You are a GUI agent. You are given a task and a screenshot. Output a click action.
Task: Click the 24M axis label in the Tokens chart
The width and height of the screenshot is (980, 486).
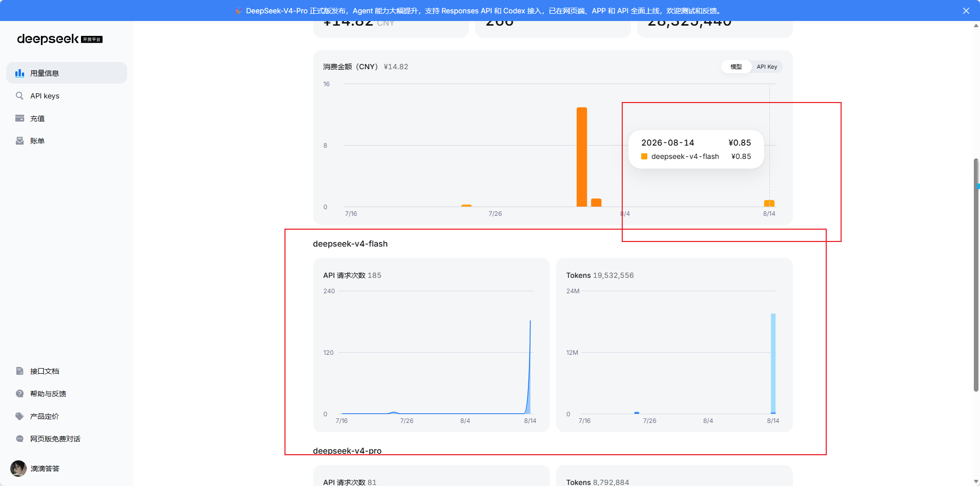[x=573, y=291]
